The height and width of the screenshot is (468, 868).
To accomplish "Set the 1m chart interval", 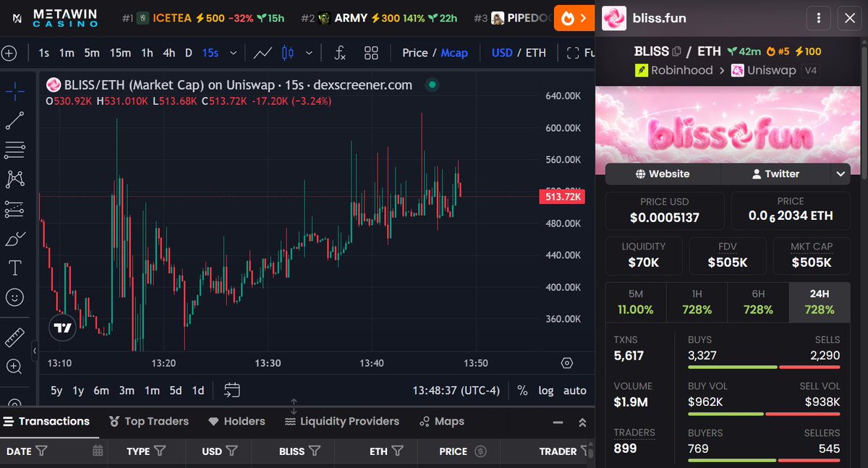I will [67, 53].
